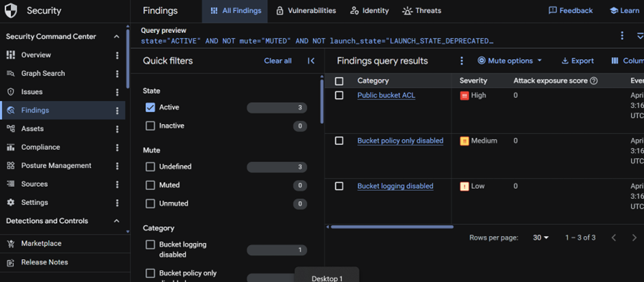The width and height of the screenshot is (644, 282).
Task: Click the Quick filters vertical scrollbar
Action: (322, 102)
